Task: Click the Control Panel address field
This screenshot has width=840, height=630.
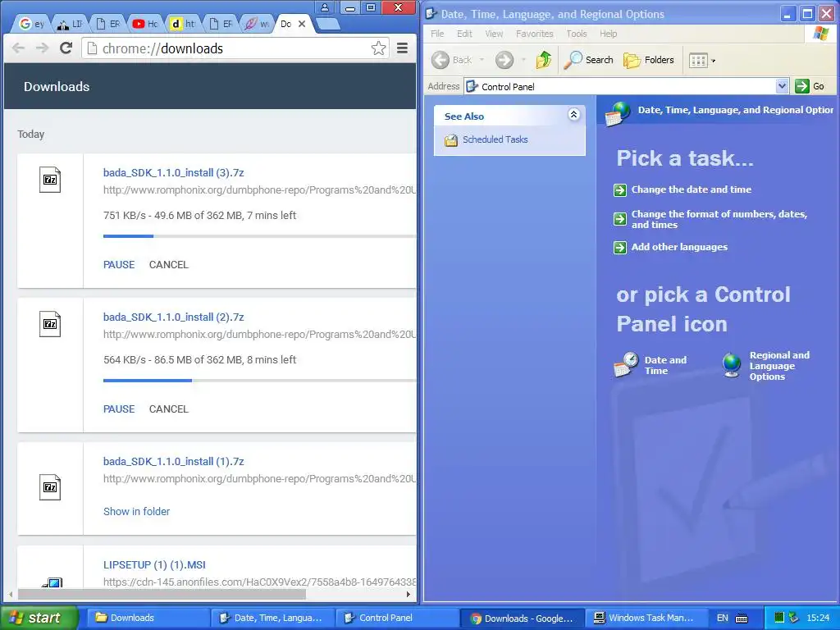Action: click(x=620, y=86)
